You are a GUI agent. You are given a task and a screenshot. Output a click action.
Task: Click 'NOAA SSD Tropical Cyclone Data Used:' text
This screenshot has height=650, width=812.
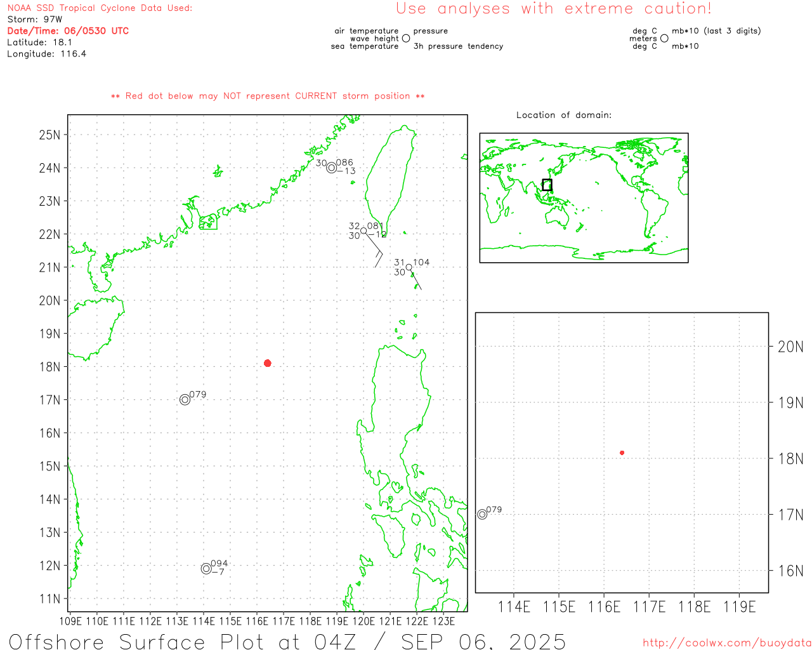pos(100,8)
